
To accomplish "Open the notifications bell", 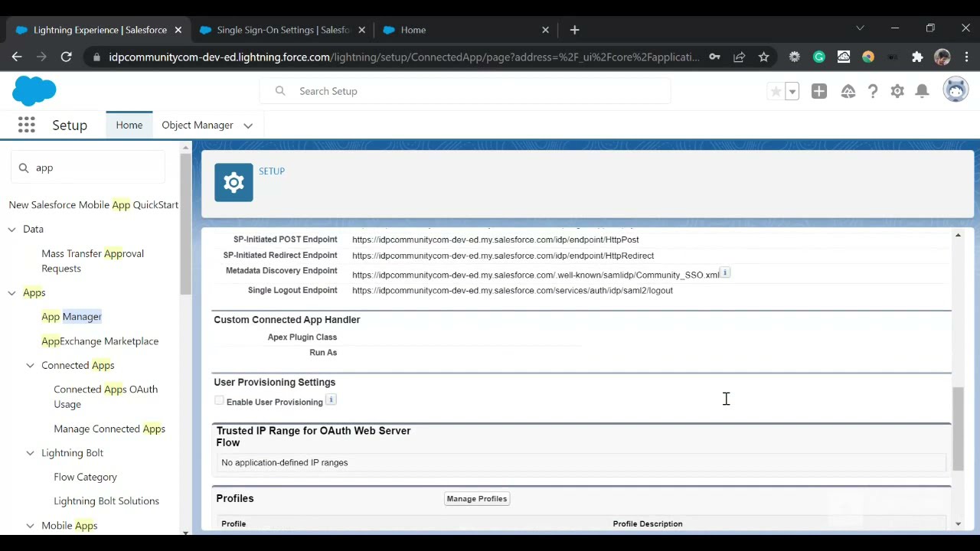I will pos(923,91).
